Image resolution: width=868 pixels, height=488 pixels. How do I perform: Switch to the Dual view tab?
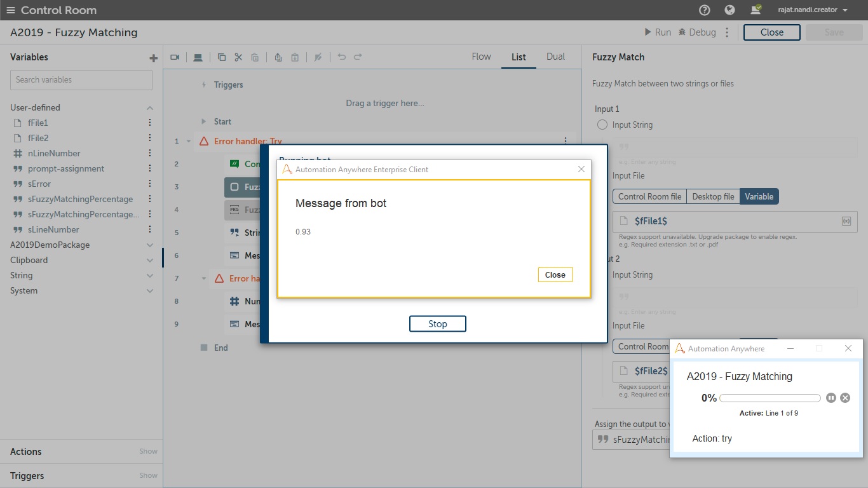pyautogui.click(x=555, y=57)
